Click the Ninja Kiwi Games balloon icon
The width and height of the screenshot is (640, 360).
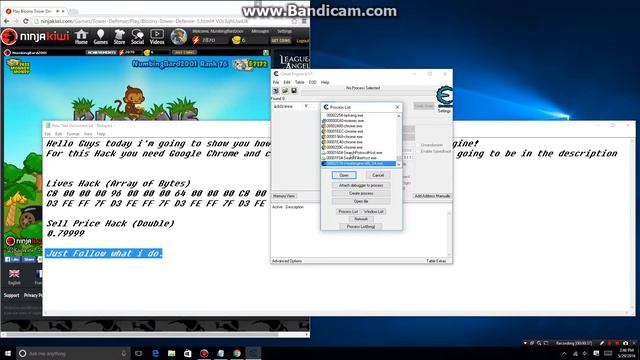point(100,37)
